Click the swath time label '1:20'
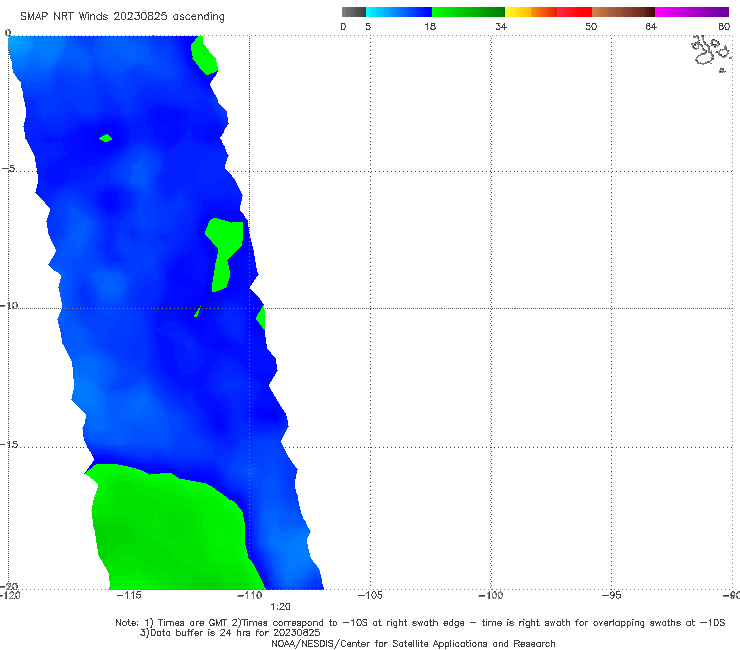Image resolution: width=740 pixels, height=650 pixels. click(280, 607)
